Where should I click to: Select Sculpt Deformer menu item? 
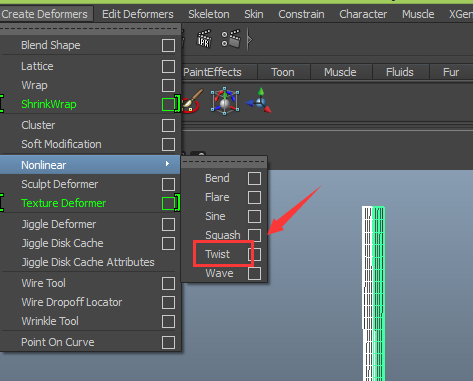[60, 184]
